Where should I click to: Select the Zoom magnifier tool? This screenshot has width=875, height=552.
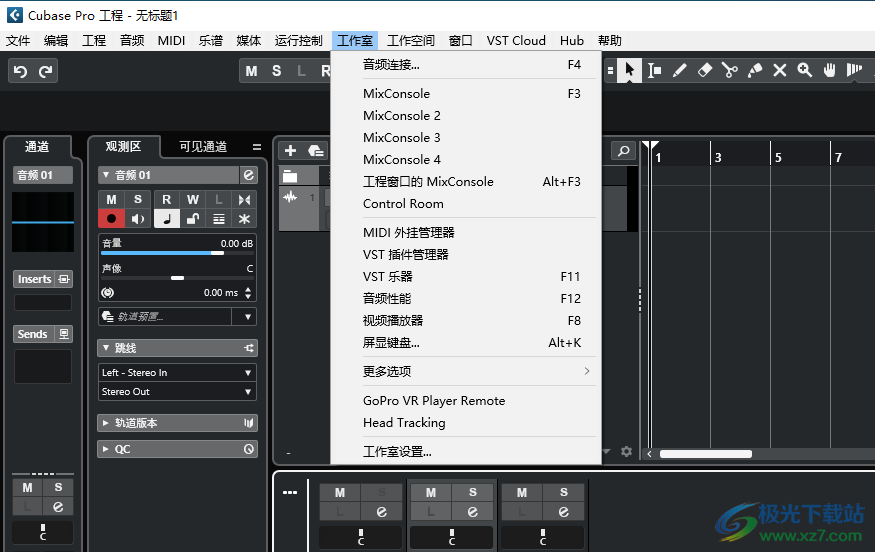pos(805,70)
